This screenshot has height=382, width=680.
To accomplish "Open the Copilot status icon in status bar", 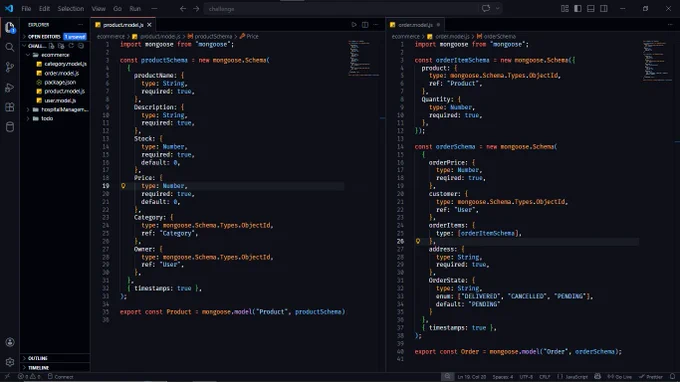I will [598, 377].
